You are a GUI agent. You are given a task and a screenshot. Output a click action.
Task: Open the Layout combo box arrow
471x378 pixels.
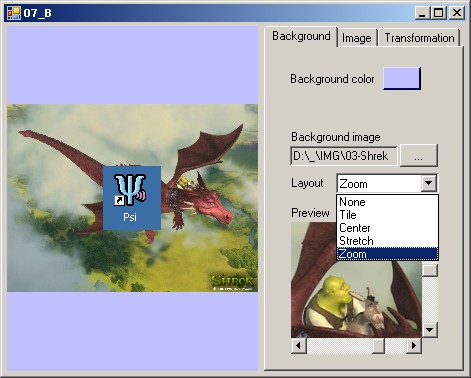point(429,183)
